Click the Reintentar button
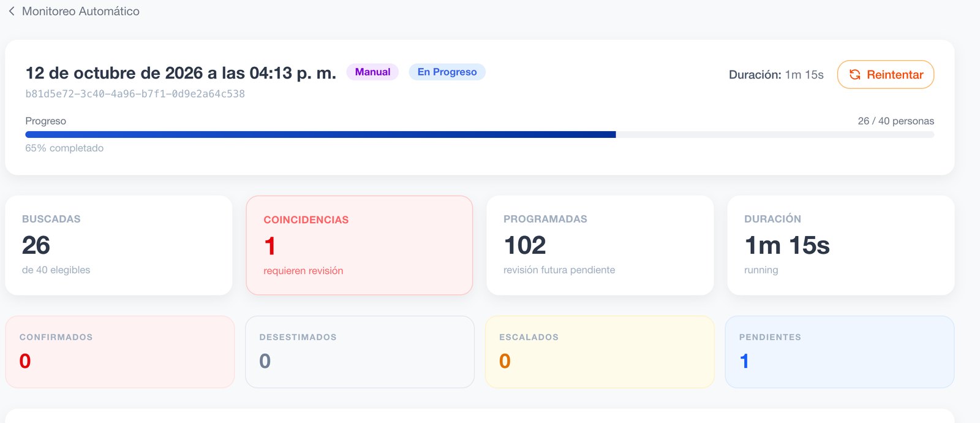The image size is (980, 423). pos(885,74)
